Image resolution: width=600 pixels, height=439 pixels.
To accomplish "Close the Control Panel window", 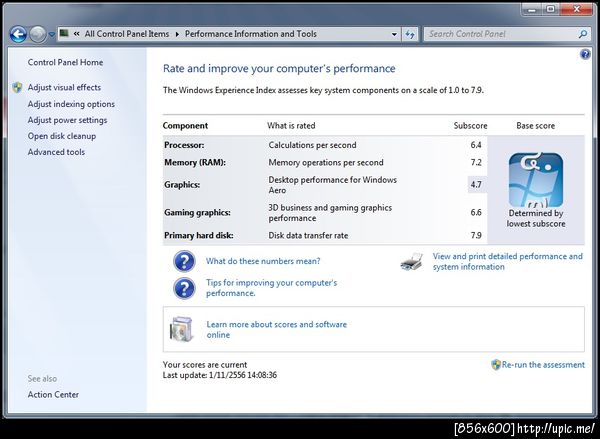I will 577,9.
